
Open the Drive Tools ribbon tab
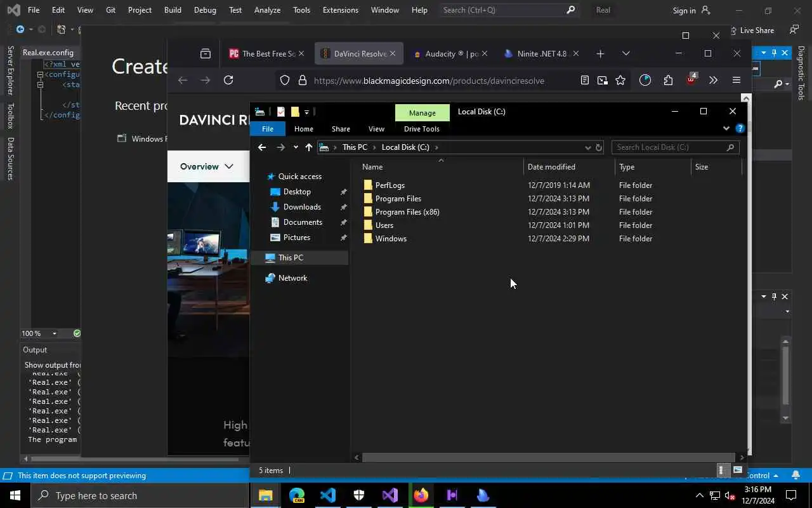[x=422, y=129]
